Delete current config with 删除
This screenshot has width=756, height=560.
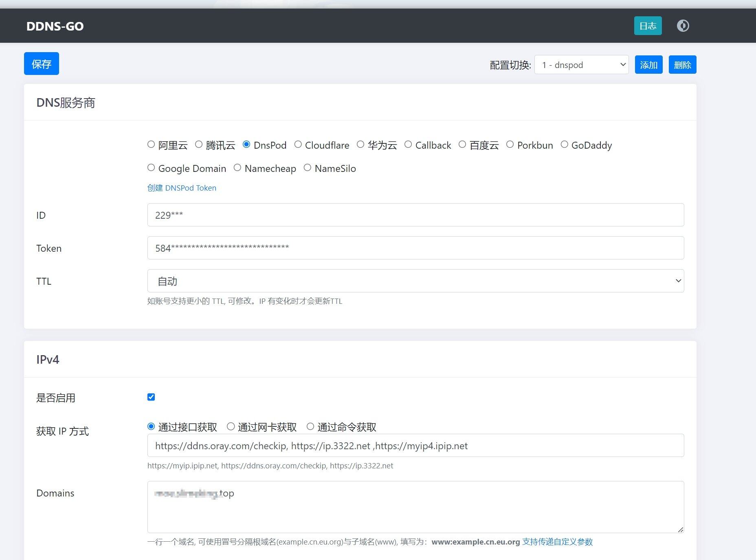(x=682, y=65)
